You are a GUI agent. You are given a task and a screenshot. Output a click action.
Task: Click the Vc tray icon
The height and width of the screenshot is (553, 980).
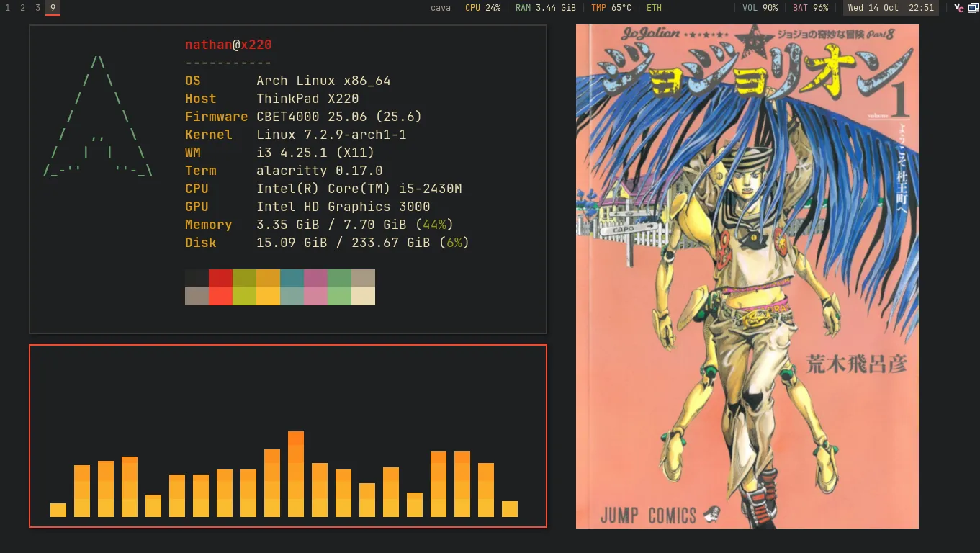click(x=958, y=8)
